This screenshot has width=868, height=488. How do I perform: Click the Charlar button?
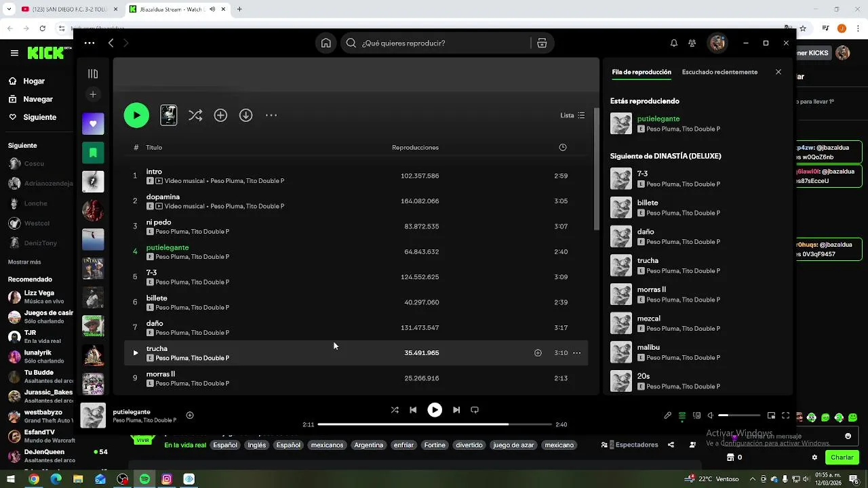coord(842,457)
